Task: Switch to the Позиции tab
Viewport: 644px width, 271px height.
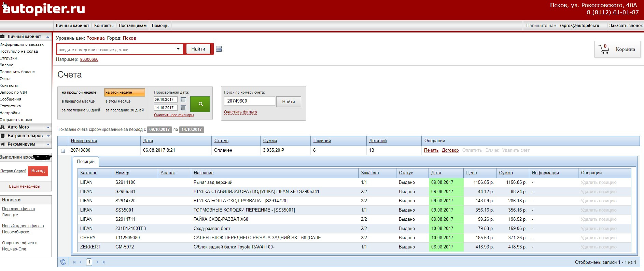Action: tap(86, 161)
